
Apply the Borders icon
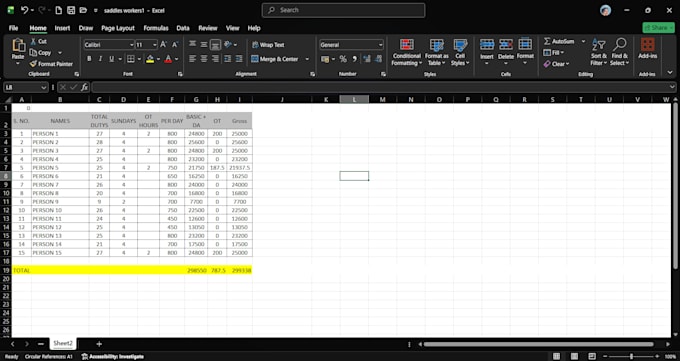click(131, 59)
